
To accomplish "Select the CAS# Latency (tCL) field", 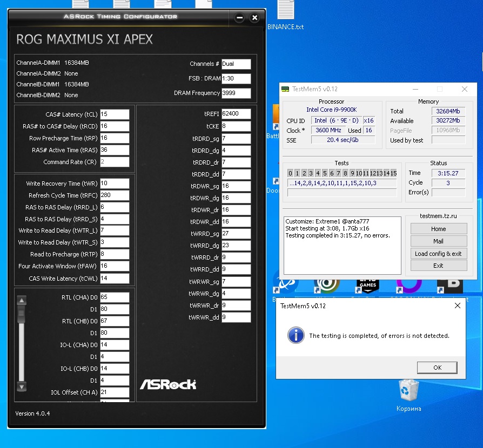I will coord(115,114).
